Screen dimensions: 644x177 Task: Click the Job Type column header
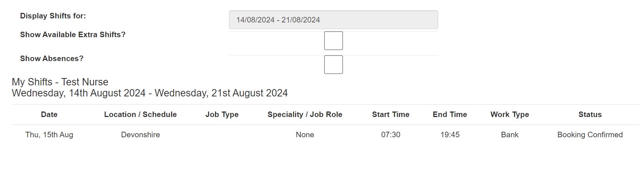[222, 114]
